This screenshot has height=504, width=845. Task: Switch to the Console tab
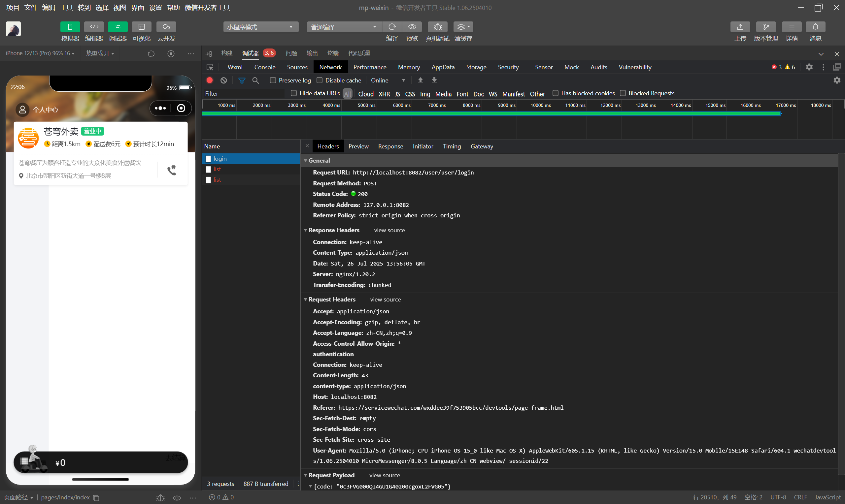coord(265,67)
